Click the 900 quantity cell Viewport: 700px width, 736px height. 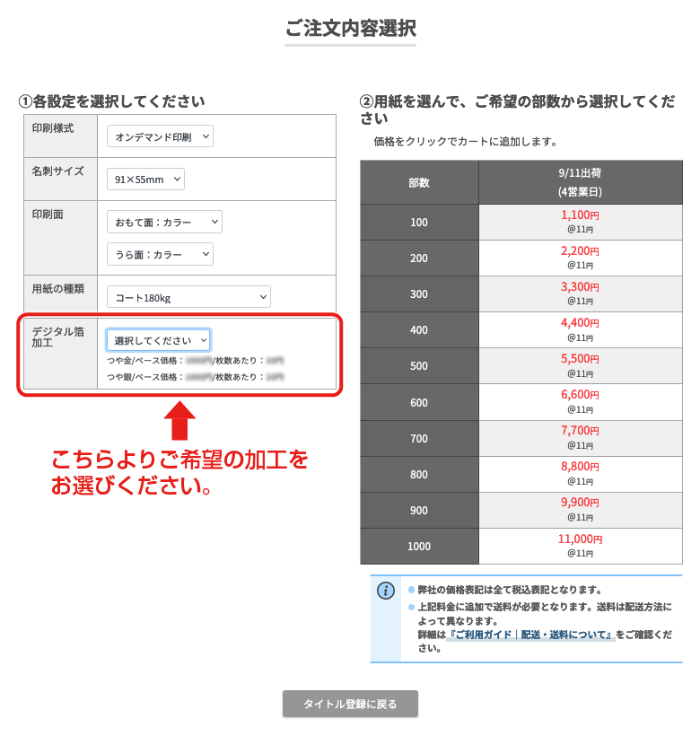click(x=419, y=511)
